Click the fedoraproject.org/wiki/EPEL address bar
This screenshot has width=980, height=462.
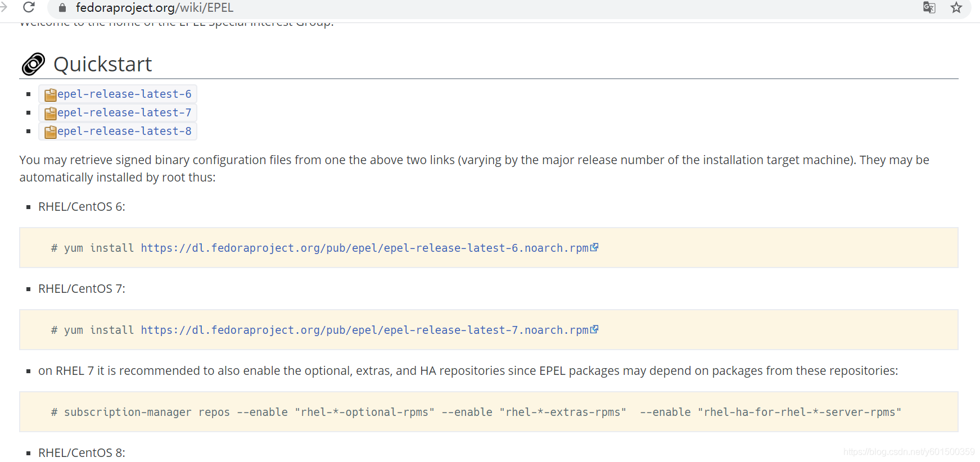(155, 8)
